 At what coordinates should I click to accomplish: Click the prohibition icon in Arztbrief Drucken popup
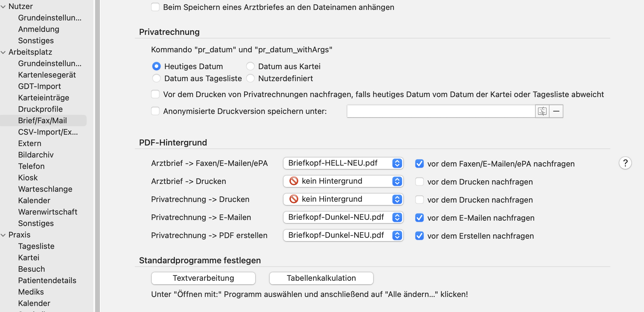(294, 181)
